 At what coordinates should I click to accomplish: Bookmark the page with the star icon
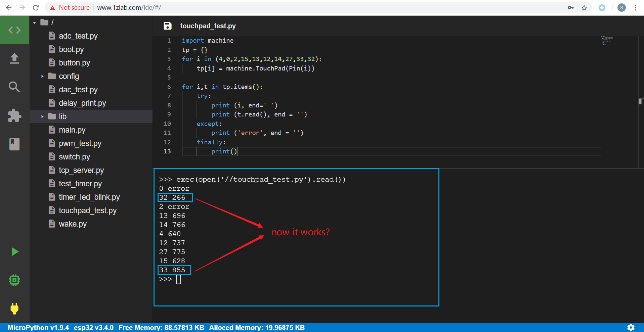click(x=585, y=7)
